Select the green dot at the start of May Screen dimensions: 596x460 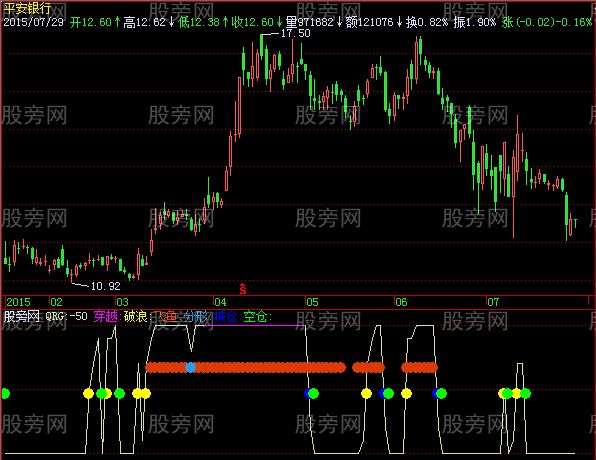[314, 393]
